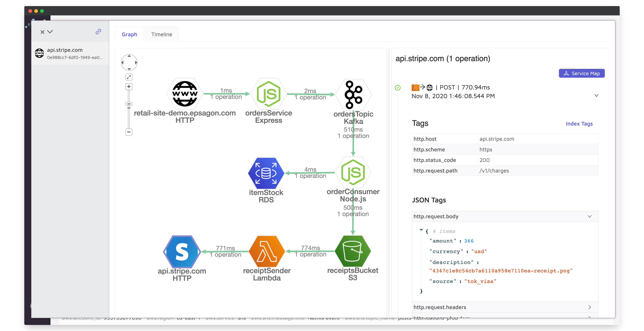Expand the POST operation details chevron
The height and width of the screenshot is (331, 644).
(596, 96)
